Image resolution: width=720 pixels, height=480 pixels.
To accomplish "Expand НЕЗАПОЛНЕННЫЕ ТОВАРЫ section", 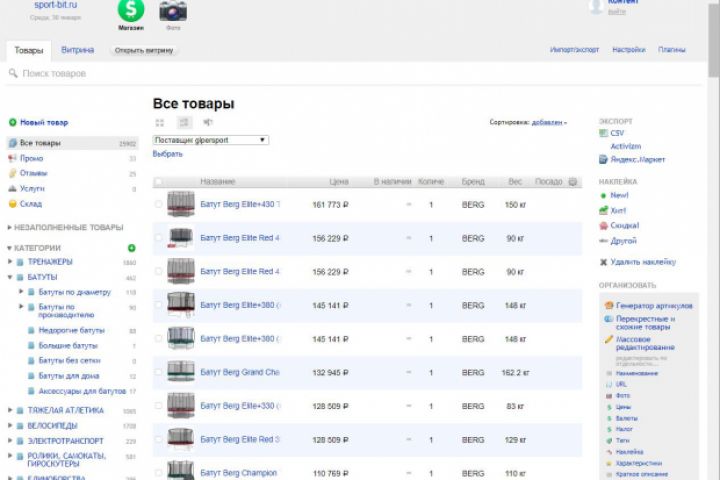I will [x=10, y=227].
